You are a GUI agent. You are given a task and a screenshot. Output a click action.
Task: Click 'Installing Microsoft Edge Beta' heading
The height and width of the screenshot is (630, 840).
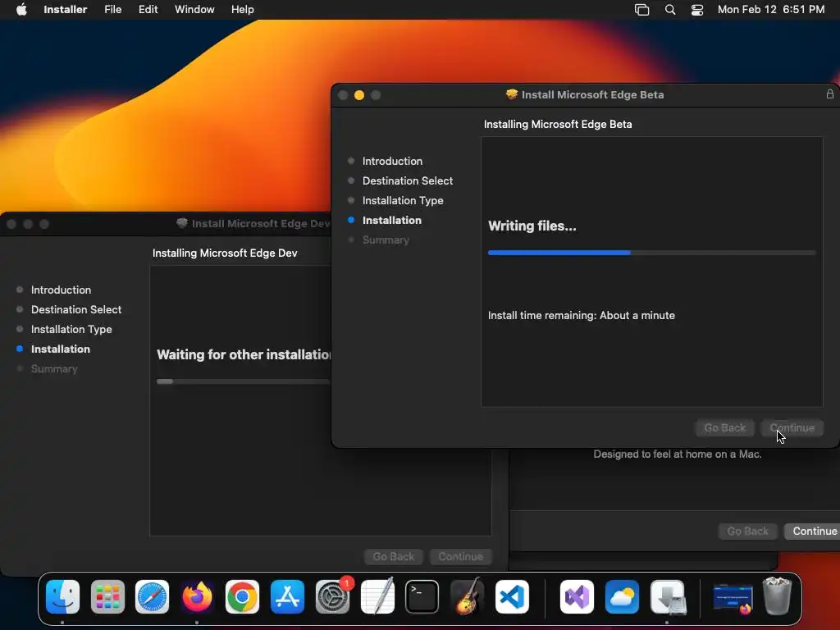click(558, 125)
